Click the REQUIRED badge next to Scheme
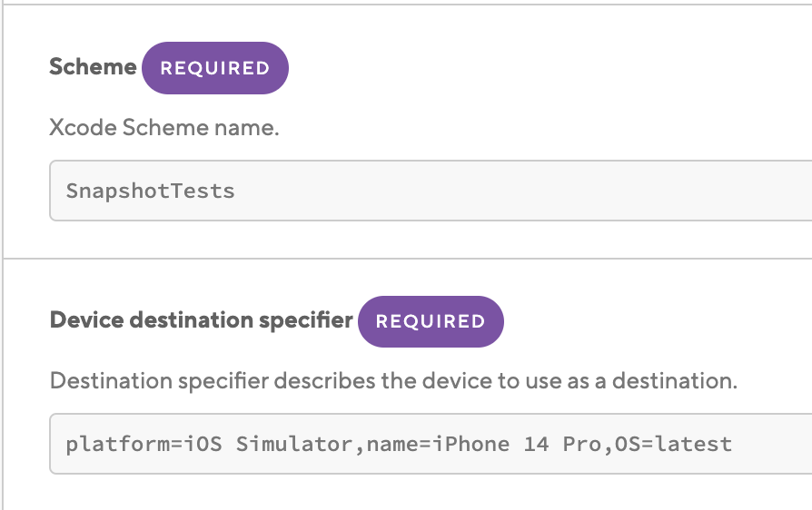This screenshot has width=812, height=510. pyautogui.click(x=215, y=68)
